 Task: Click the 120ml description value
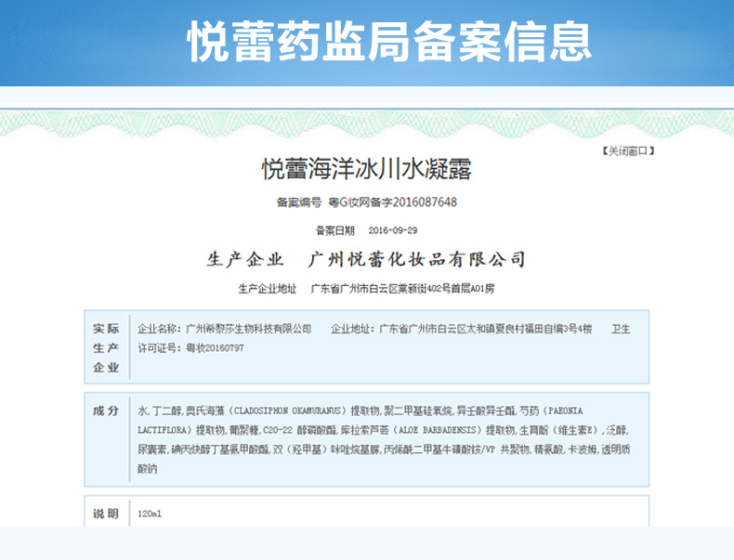(150, 514)
